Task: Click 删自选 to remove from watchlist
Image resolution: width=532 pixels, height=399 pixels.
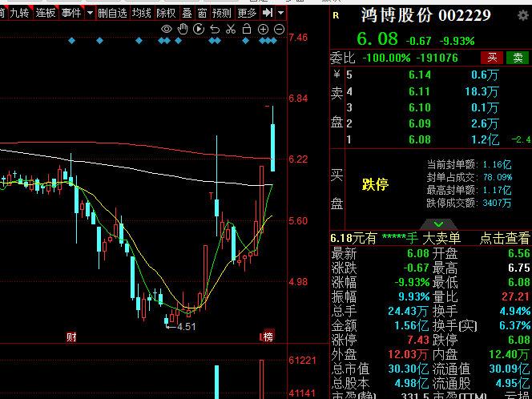Action: click(112, 14)
